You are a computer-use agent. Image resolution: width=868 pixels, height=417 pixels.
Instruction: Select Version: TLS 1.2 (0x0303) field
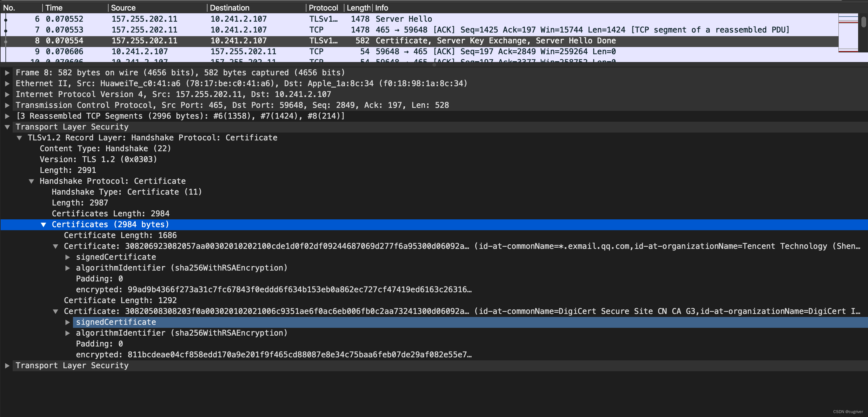98,159
